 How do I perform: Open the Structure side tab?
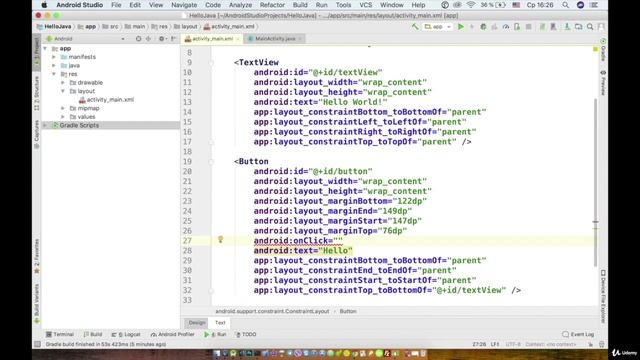pos(36,94)
